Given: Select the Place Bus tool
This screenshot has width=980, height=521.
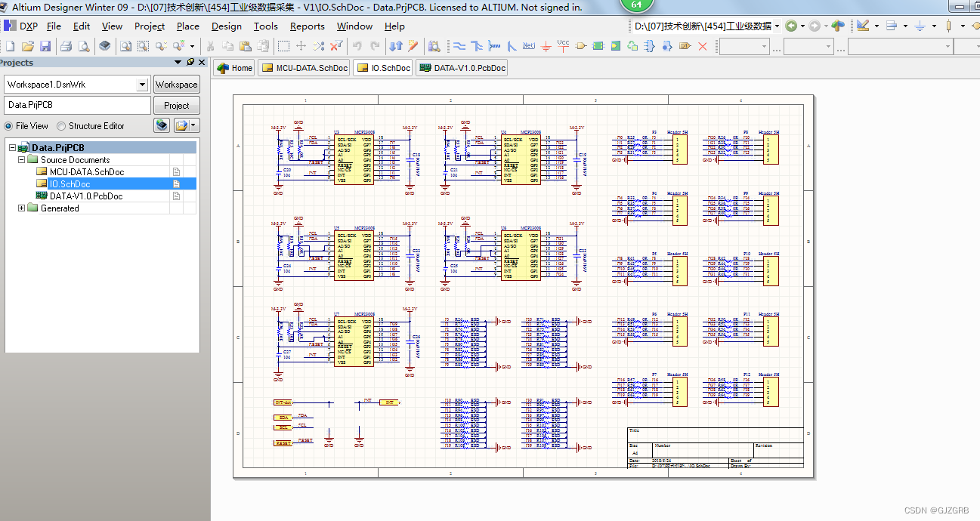Looking at the screenshot, I should pos(478,46).
